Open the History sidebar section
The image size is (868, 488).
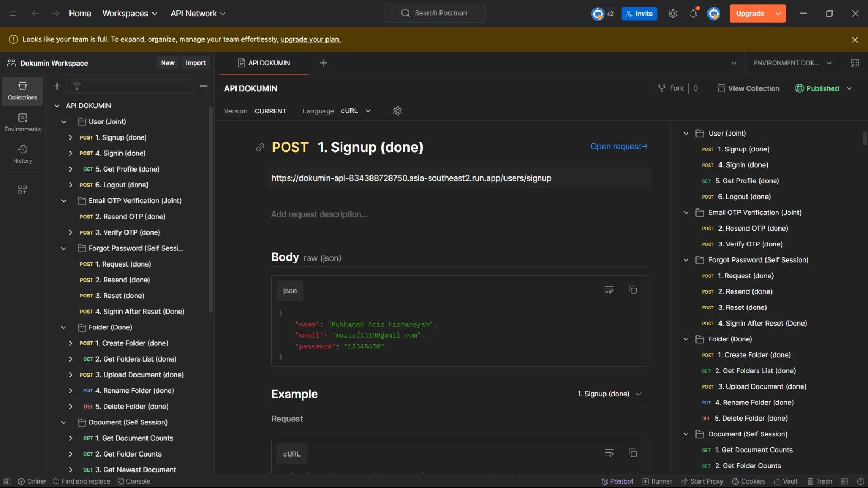(23, 154)
